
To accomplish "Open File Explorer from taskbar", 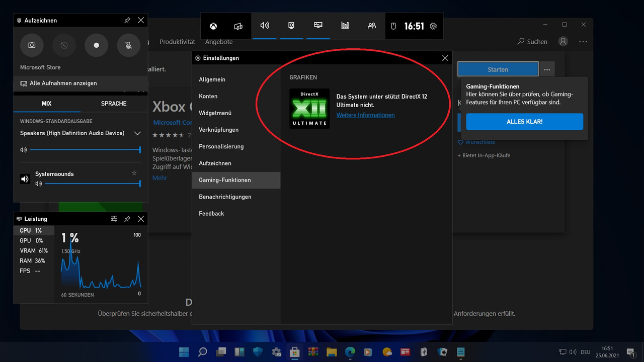I will (x=332, y=351).
